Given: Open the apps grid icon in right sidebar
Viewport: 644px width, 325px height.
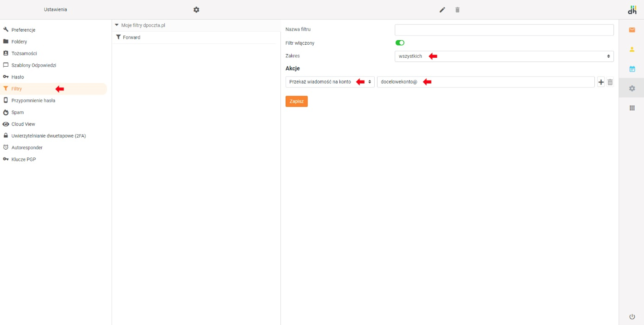Looking at the screenshot, I should (632, 108).
